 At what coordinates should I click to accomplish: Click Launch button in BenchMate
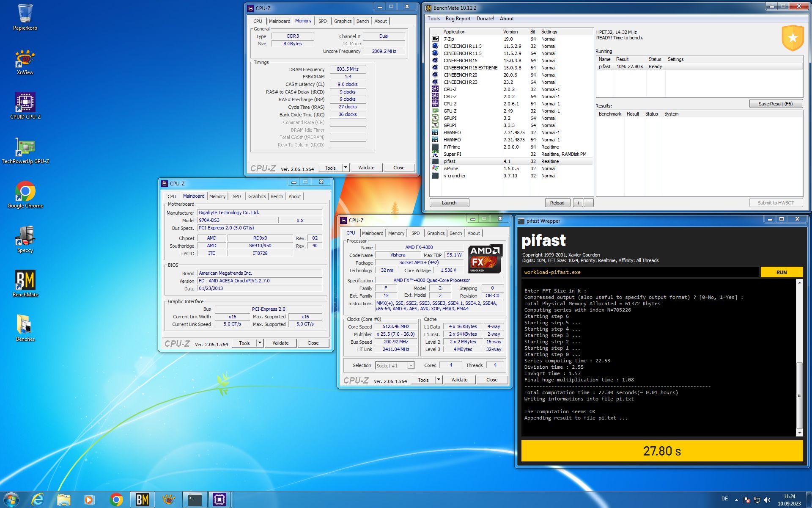click(x=449, y=203)
